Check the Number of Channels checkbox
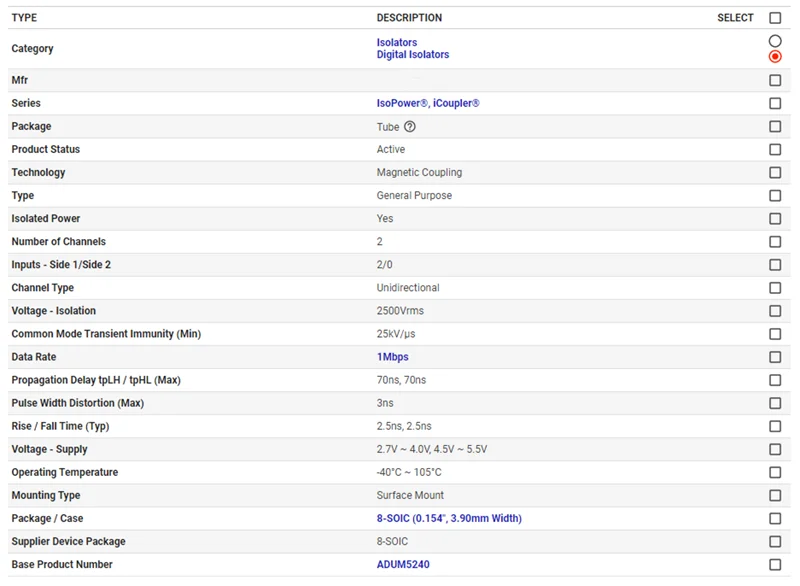The width and height of the screenshot is (800, 586). point(774,242)
